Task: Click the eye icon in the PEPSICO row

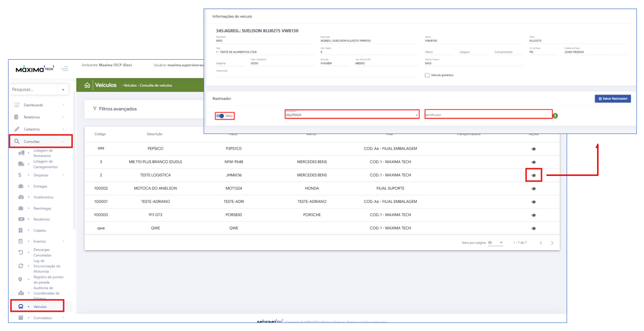Action: click(x=534, y=149)
